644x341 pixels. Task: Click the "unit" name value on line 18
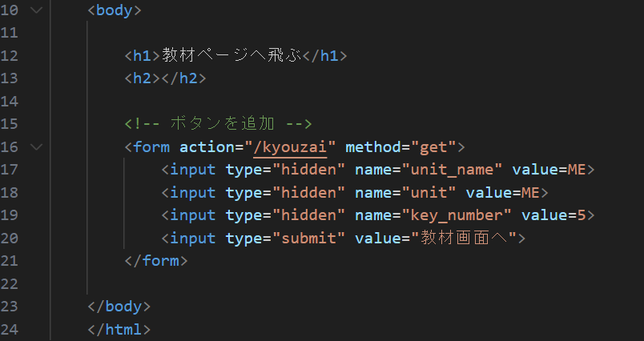point(430,193)
